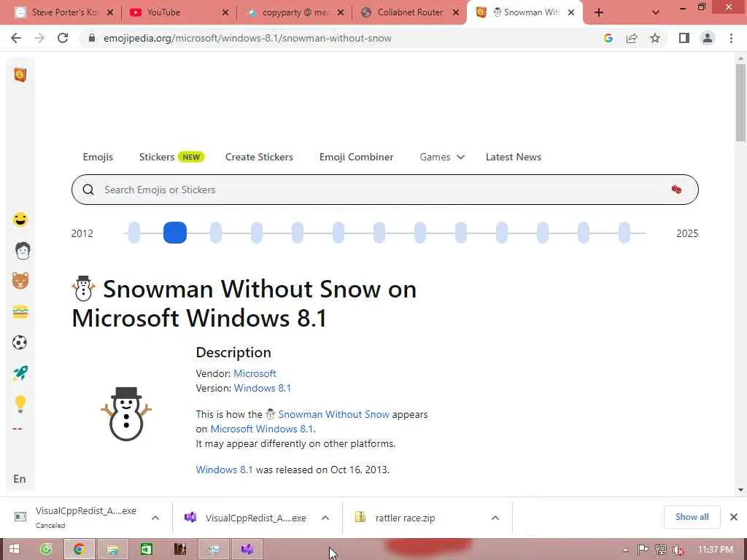The image size is (747, 560).
Task: Open the People category with the person face icon
Action: click(x=23, y=250)
